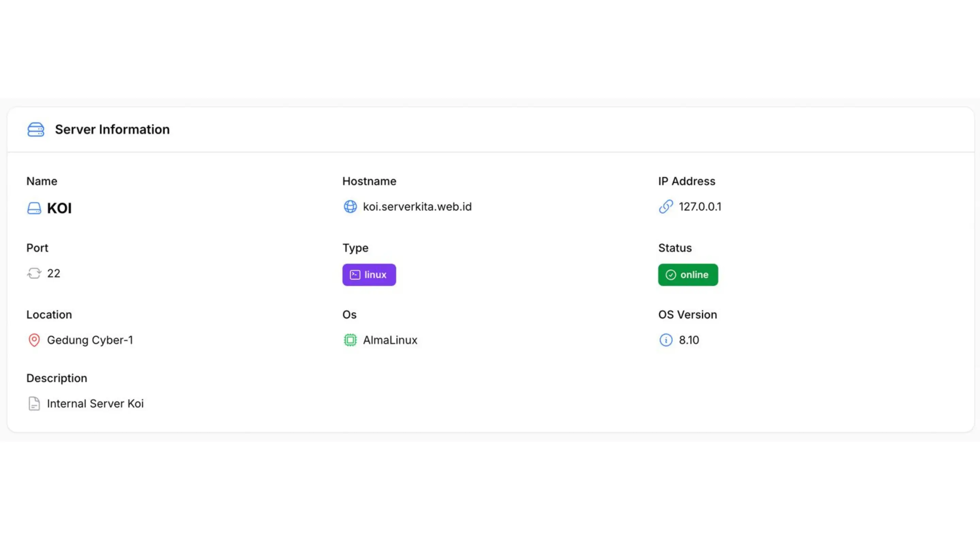Click the info icon next to OS version
The image size is (980, 540).
point(666,340)
